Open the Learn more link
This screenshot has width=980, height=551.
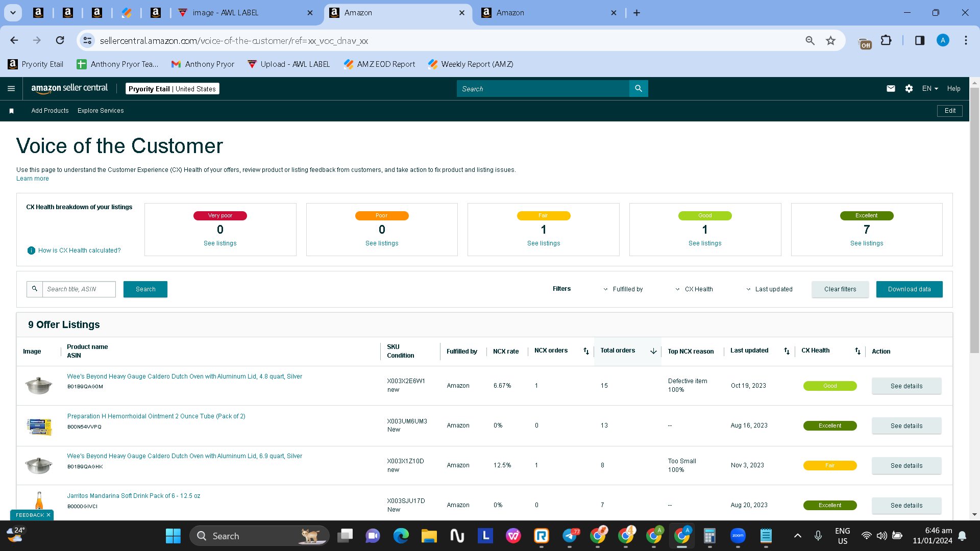(33, 179)
